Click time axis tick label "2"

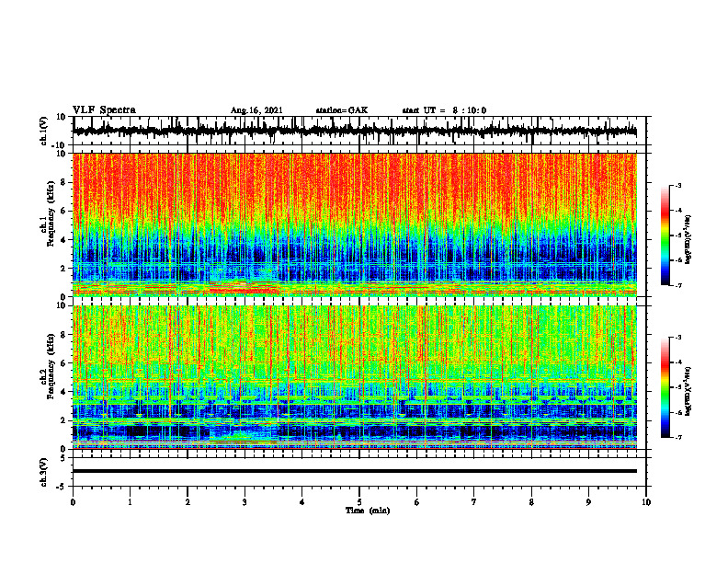click(188, 502)
